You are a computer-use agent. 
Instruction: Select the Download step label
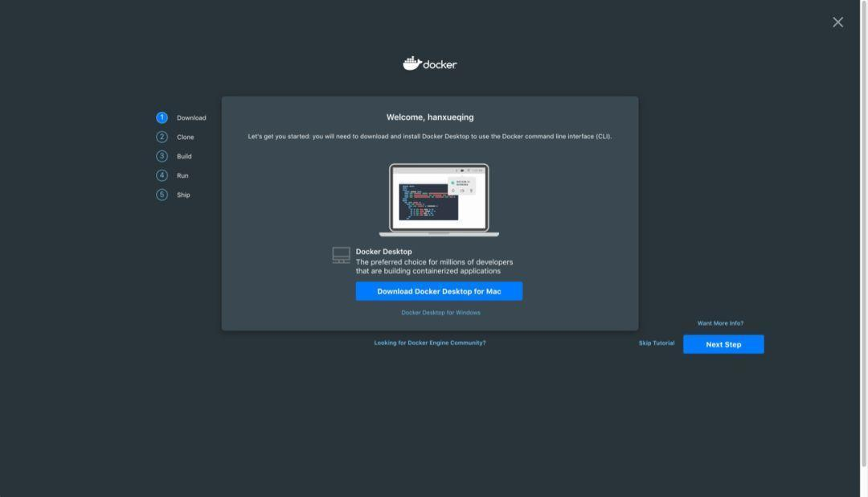(191, 118)
